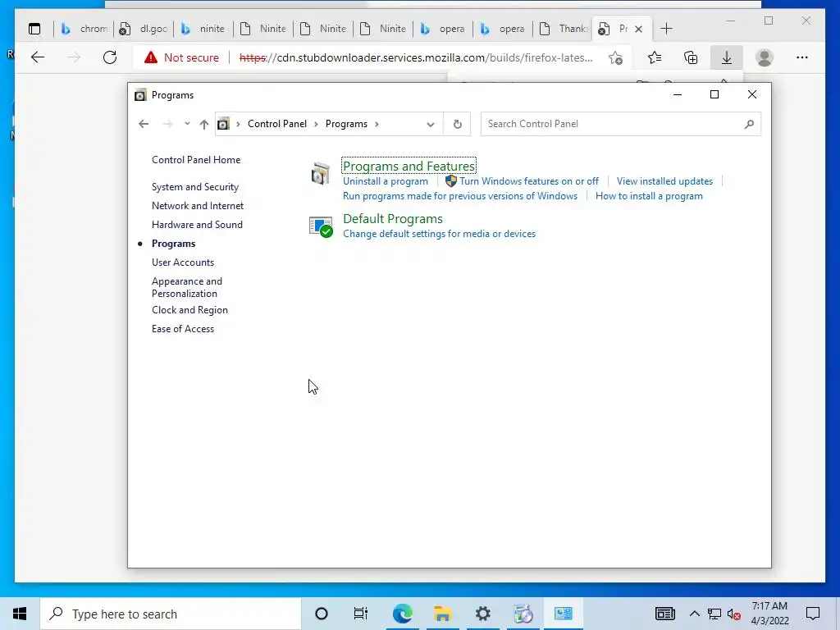Show hidden system tray icons

click(694, 614)
